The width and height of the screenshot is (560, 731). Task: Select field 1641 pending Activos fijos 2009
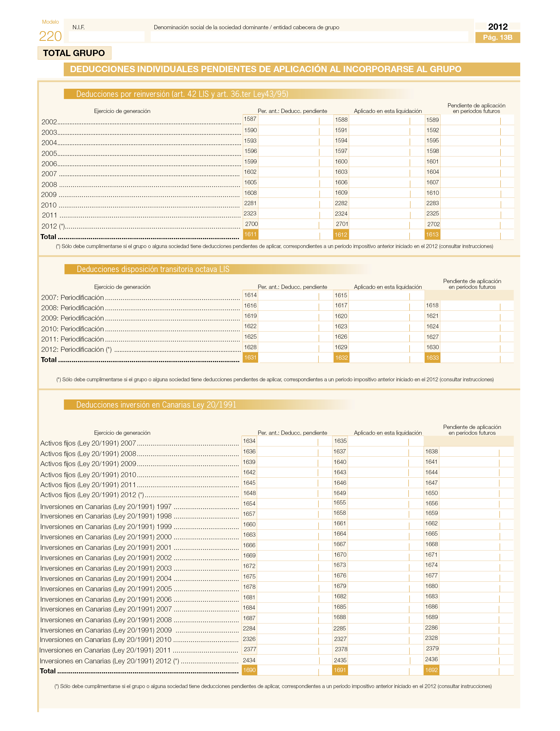(477, 462)
